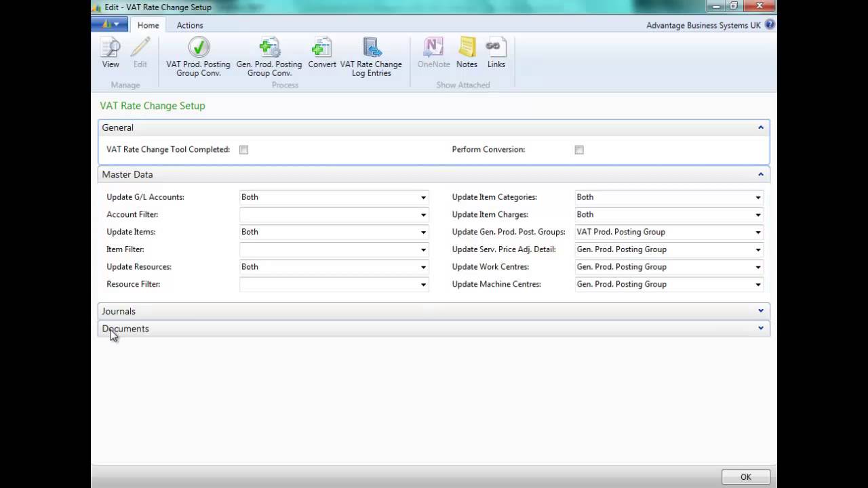
Task: Open the Item Filter dropdown
Action: 423,249
